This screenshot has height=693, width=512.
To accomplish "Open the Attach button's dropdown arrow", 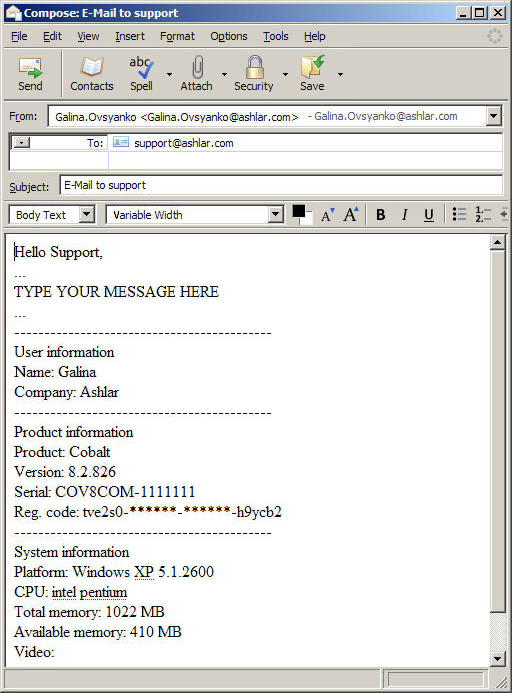I will tap(224, 74).
